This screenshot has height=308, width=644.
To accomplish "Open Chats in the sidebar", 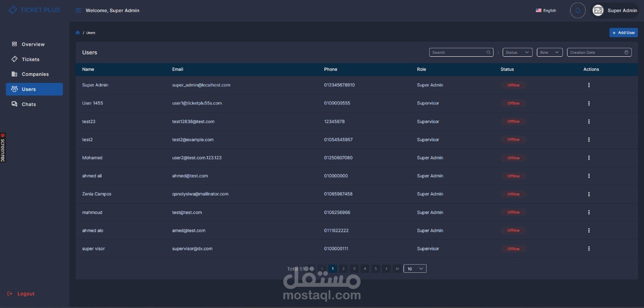I will pos(29,105).
